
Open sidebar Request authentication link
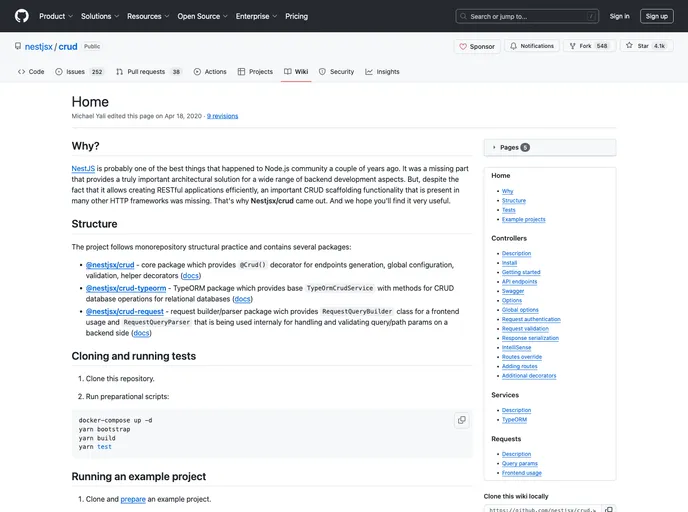click(x=531, y=319)
